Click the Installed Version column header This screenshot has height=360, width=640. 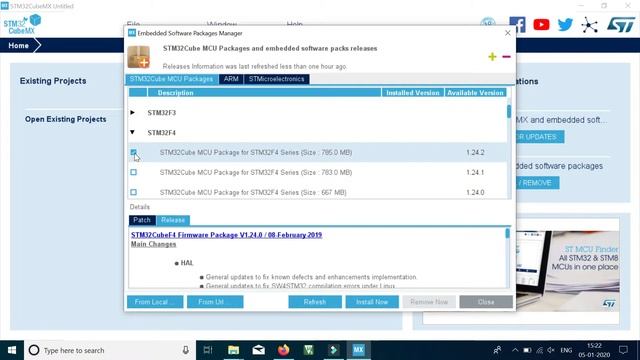point(413,93)
